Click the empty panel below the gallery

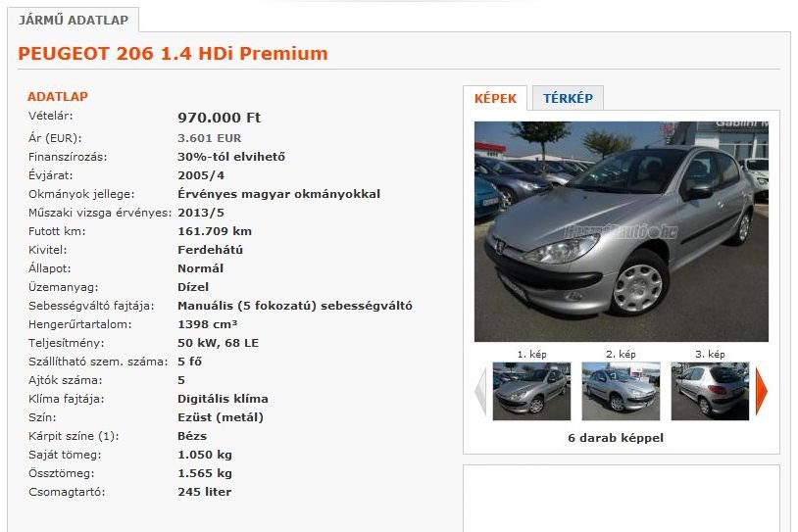click(622, 499)
